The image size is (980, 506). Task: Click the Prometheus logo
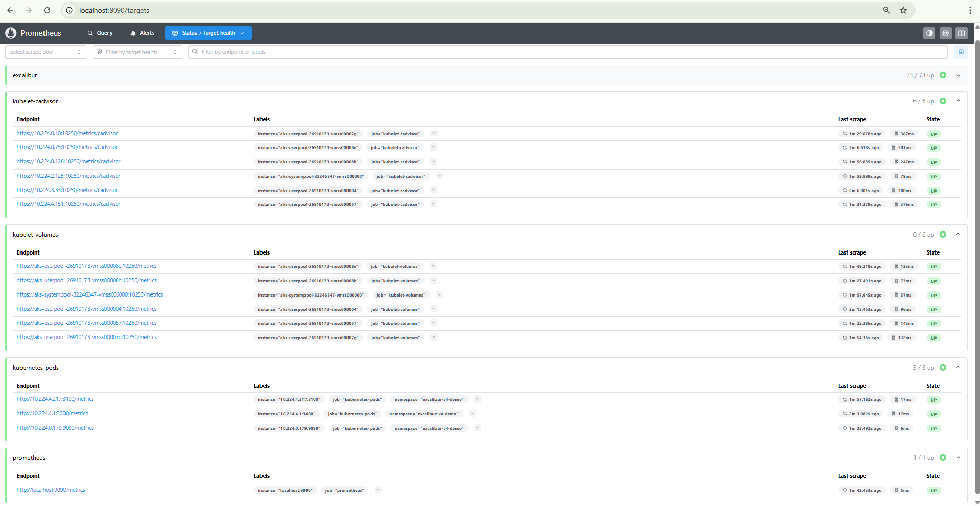tap(11, 33)
